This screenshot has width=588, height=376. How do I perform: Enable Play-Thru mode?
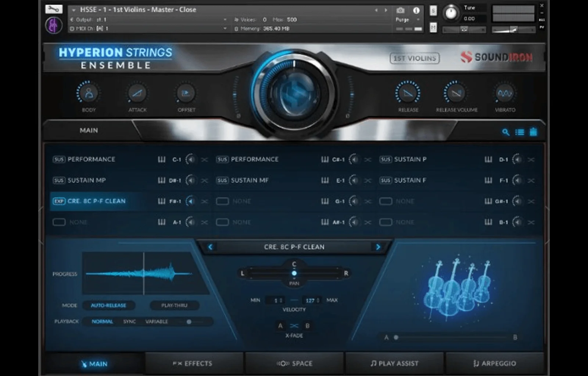click(174, 305)
